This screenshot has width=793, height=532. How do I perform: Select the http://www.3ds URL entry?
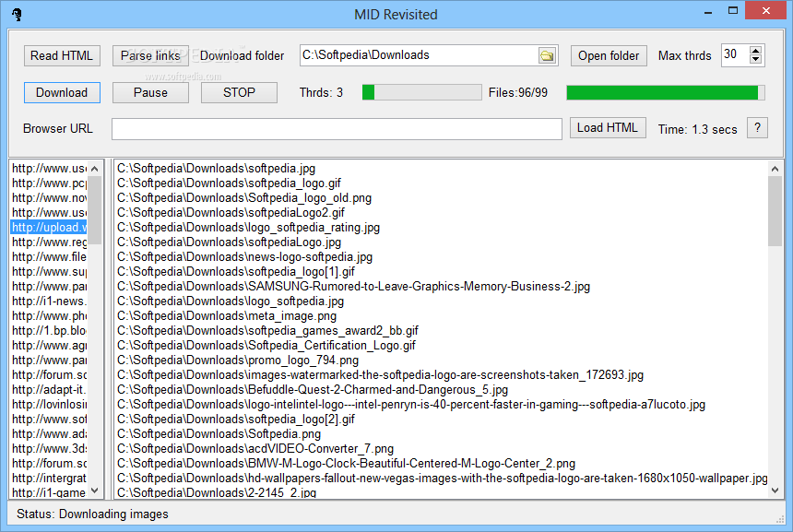pyautogui.click(x=49, y=449)
